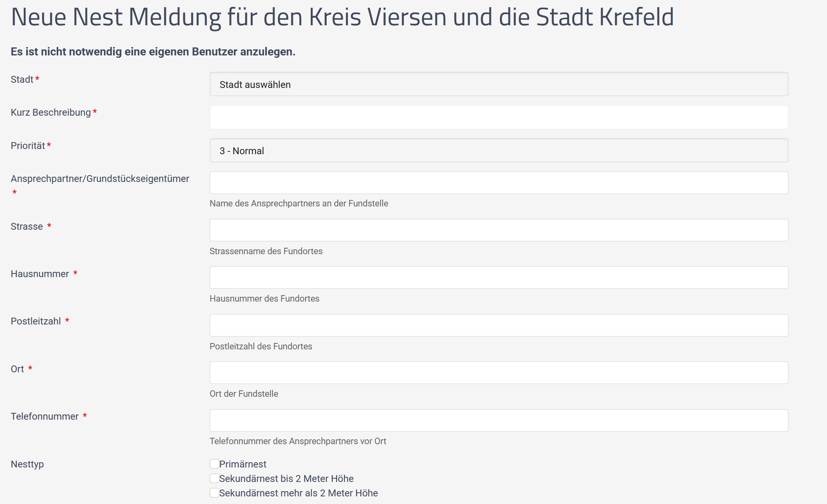Click the Ort label
Screen dimensions: 827x504
(17, 369)
